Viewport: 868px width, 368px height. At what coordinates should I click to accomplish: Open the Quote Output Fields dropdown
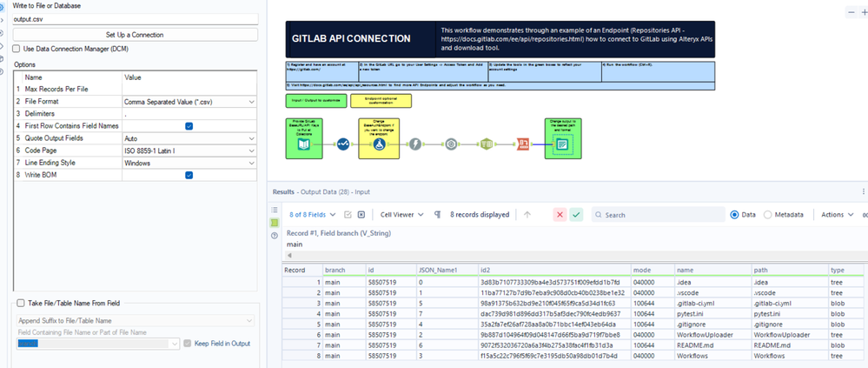pyautogui.click(x=189, y=138)
